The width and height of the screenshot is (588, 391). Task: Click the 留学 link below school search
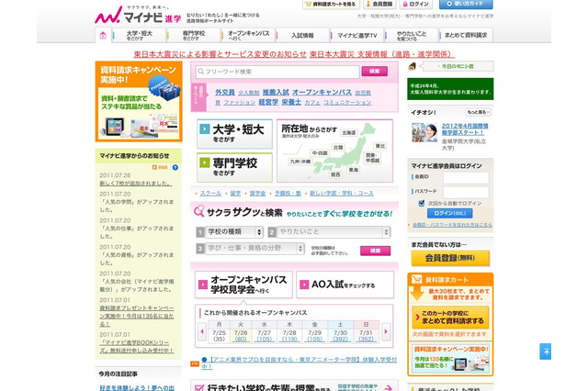[235, 194]
